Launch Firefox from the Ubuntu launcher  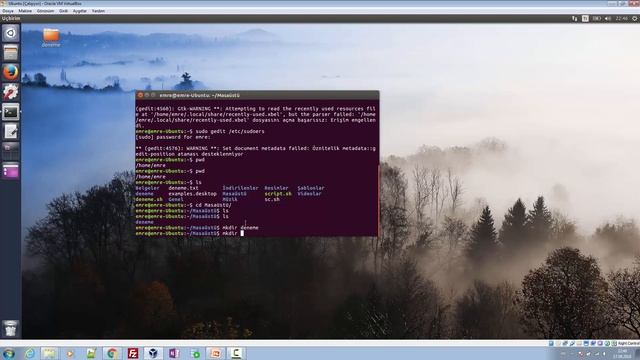click(11, 72)
